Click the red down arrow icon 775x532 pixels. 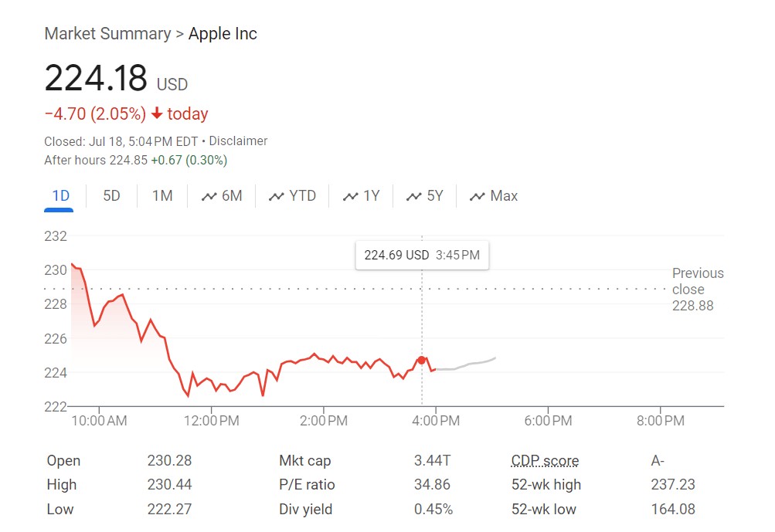[x=157, y=114]
